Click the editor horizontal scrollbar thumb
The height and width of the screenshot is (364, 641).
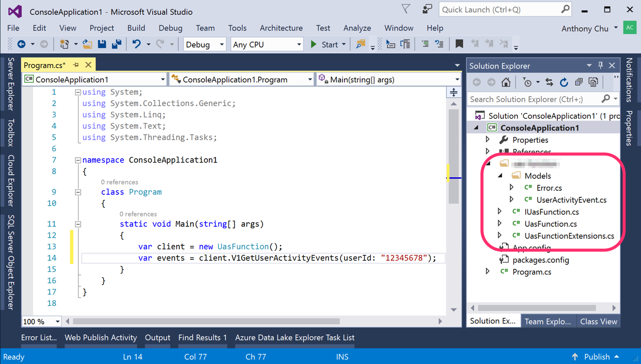click(x=206, y=321)
